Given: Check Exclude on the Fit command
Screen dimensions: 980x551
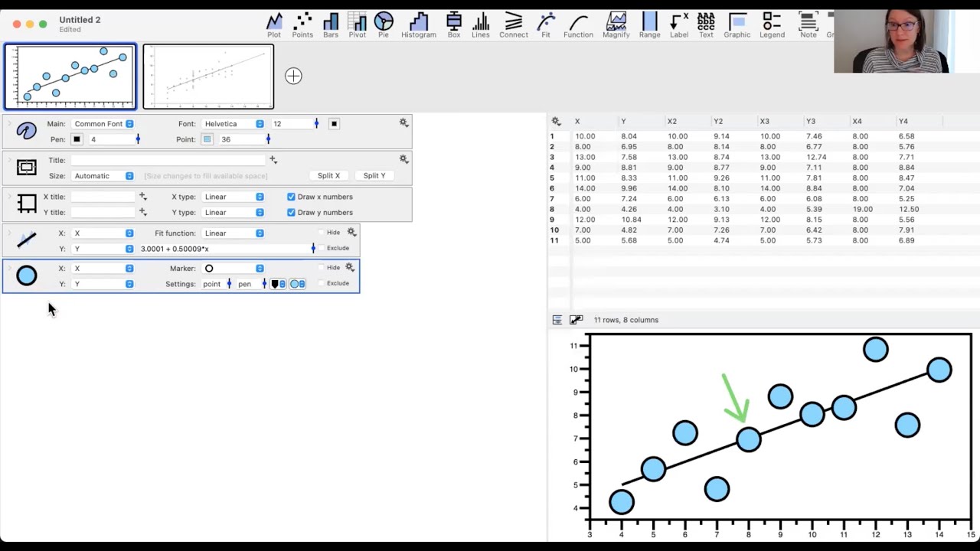Looking at the screenshot, I should click(322, 248).
